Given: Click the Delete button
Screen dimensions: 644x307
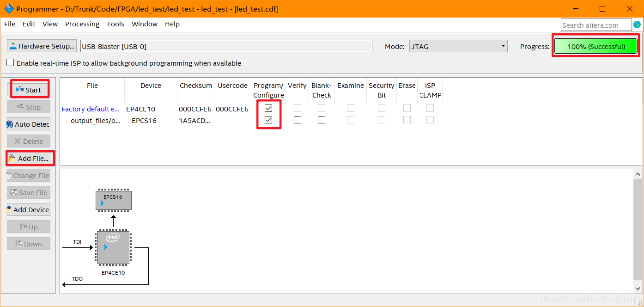Looking at the screenshot, I should [29, 141].
